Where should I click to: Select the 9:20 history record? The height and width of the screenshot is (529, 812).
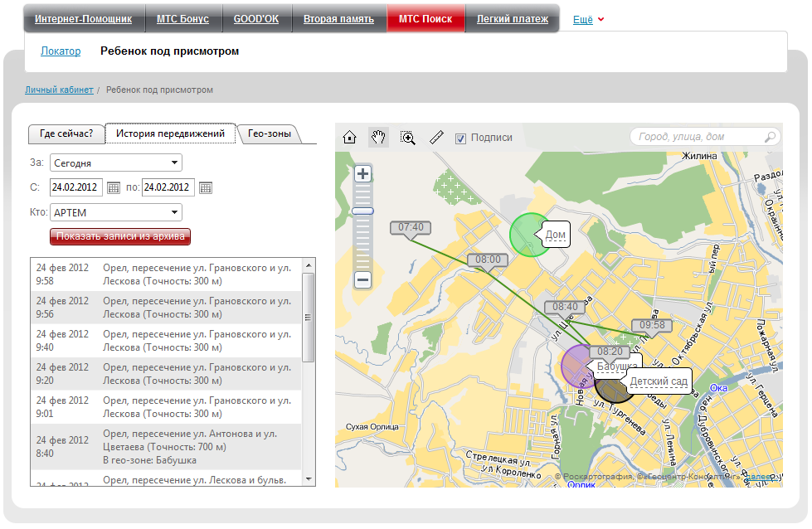point(166,374)
